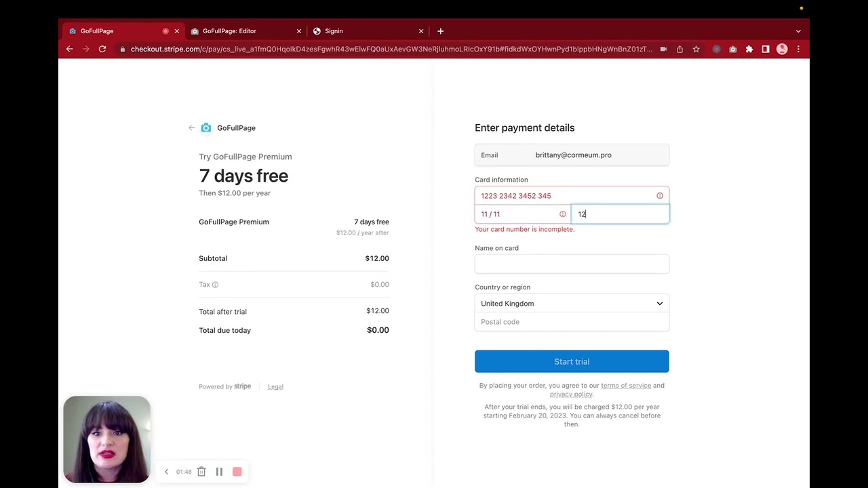Click the CVC field containing 12
The width and height of the screenshot is (868, 488).
(x=620, y=214)
